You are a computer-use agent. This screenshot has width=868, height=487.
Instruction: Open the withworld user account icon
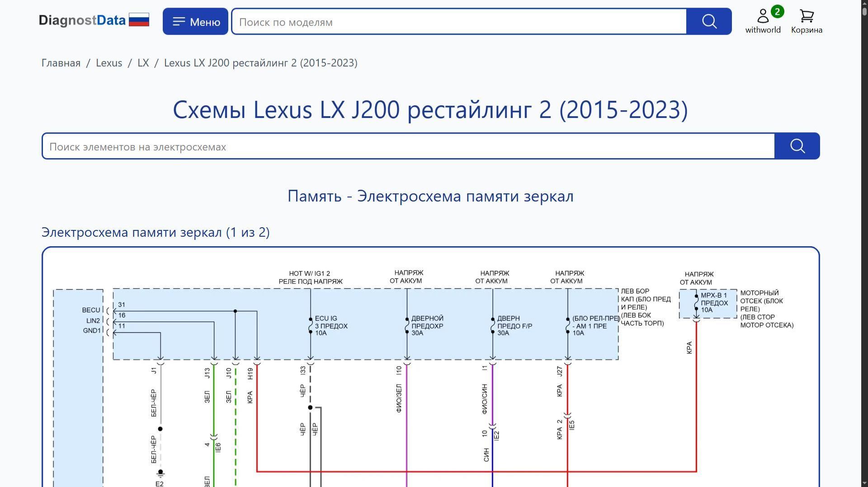[x=763, y=21]
